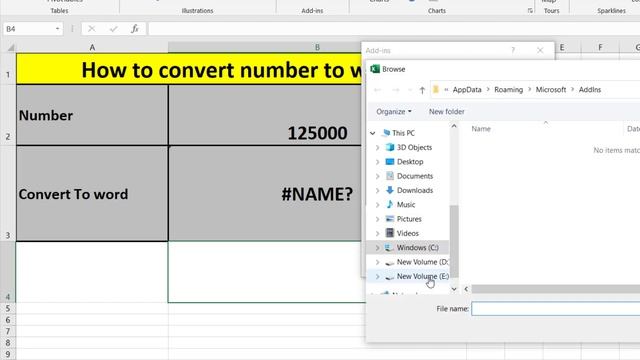Select Windows (C:) drive
Viewport: 640px width, 360px height.
[x=417, y=247]
